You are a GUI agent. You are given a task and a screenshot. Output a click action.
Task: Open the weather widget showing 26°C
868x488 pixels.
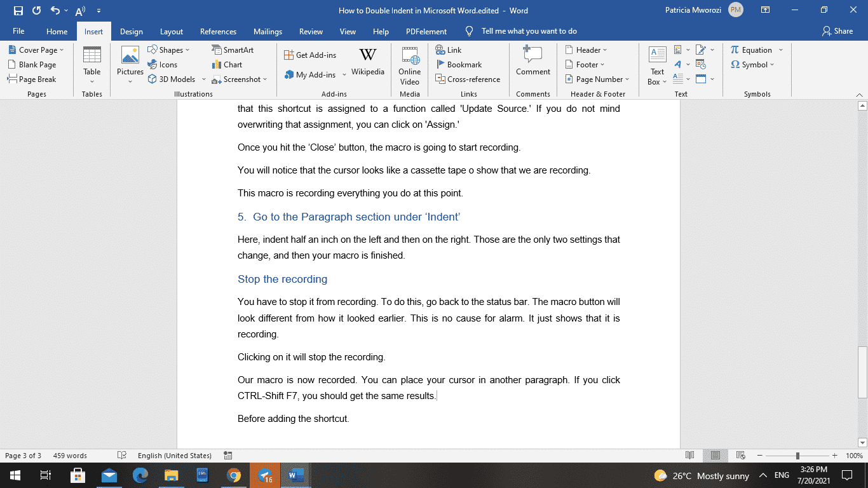(702, 475)
